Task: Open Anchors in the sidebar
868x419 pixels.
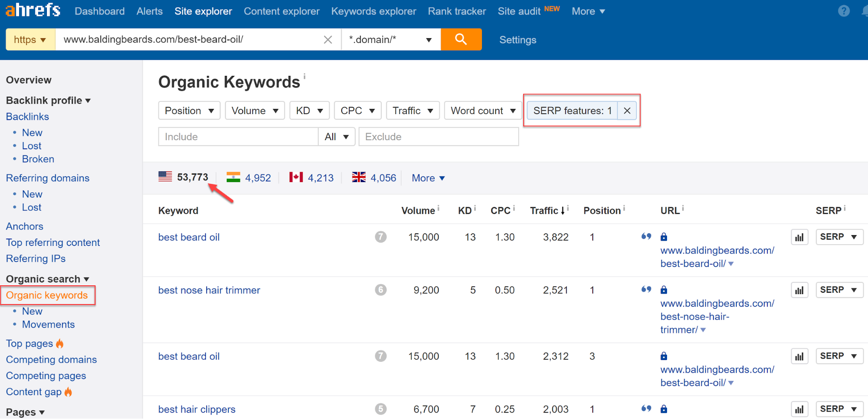Action: 25,226
